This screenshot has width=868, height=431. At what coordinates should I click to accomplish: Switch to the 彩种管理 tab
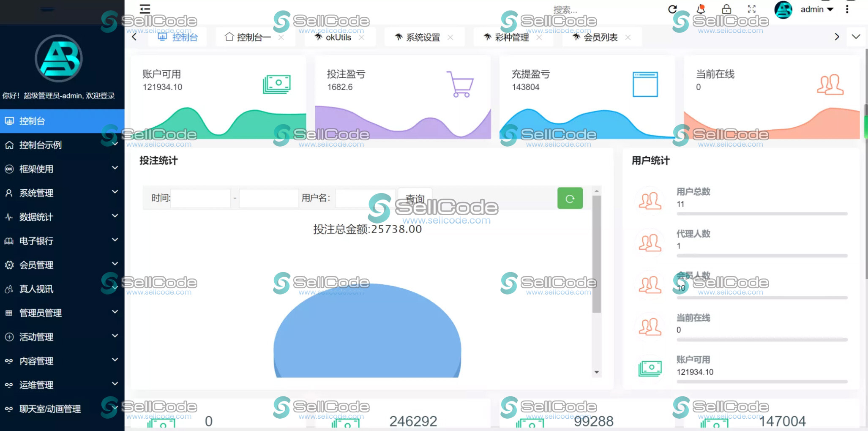[512, 37]
